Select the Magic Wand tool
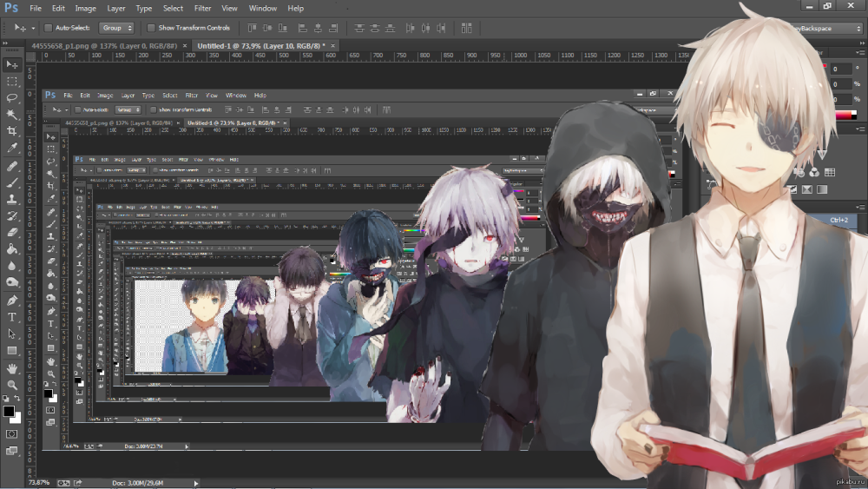Screen dimensions: 868x489 tap(11, 115)
